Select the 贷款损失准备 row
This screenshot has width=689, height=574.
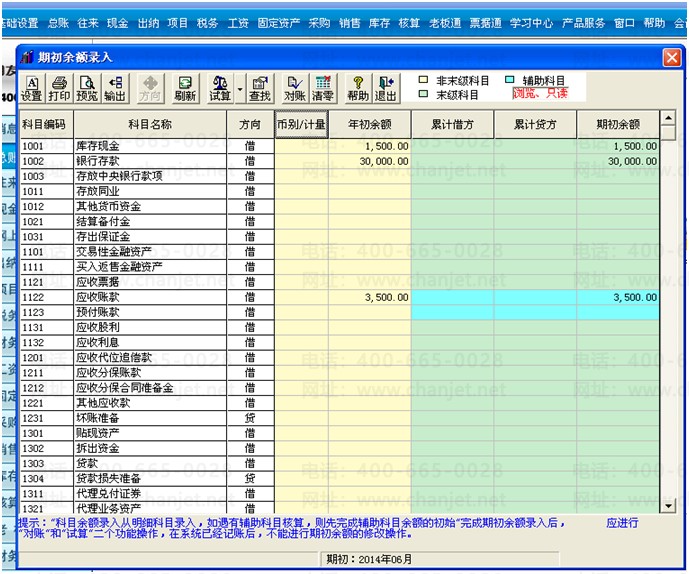(x=339, y=479)
